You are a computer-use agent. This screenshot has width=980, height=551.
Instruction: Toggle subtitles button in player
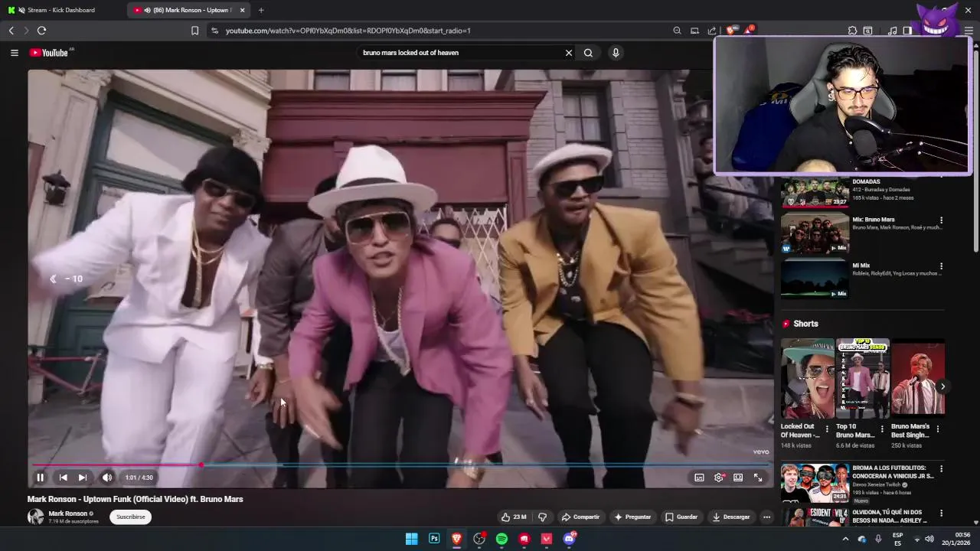tap(699, 478)
